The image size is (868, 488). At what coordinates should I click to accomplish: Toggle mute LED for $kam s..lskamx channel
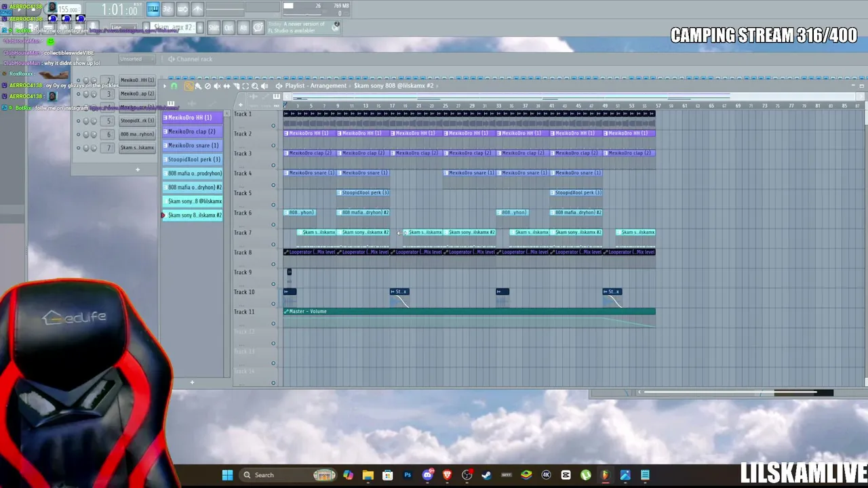point(78,148)
